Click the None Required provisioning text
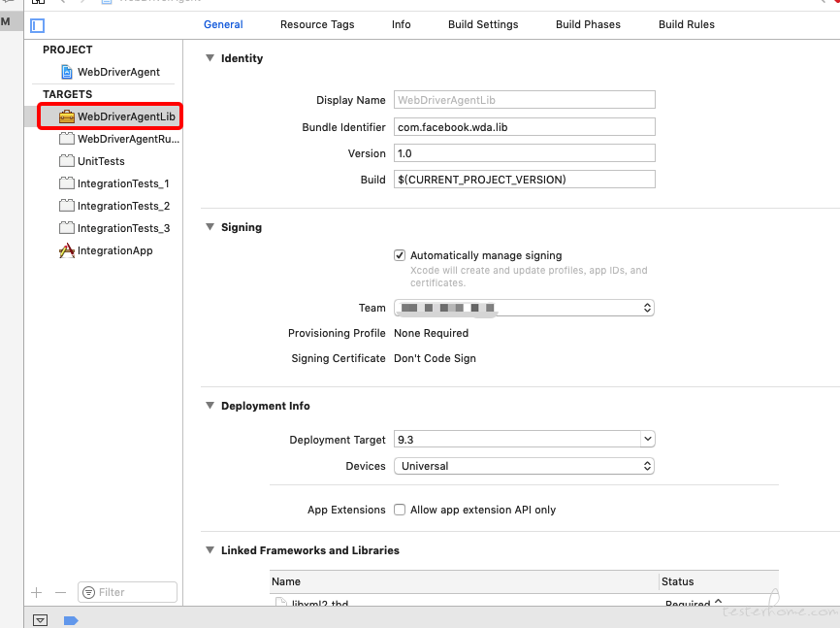 coord(432,333)
